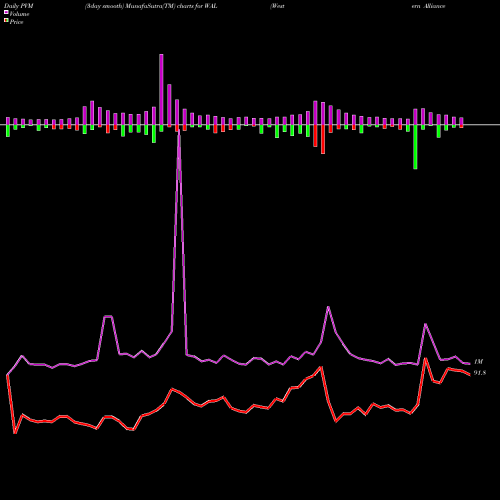Screen dimensions: 500x500
Task: Select the 'Volume' legend label
Action: [19, 14]
